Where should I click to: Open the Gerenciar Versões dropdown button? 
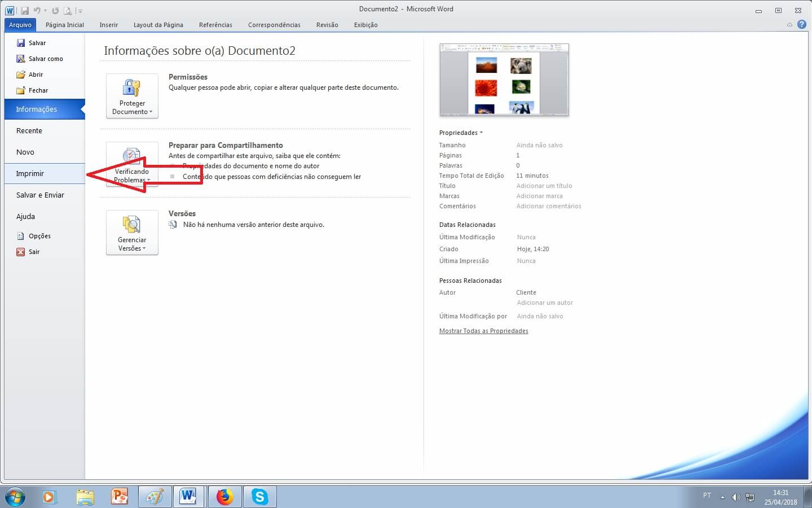point(132,233)
